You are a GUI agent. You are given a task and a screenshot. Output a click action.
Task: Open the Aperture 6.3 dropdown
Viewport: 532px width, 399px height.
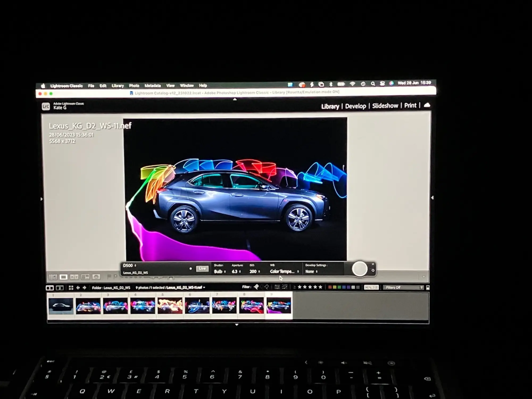tap(236, 272)
